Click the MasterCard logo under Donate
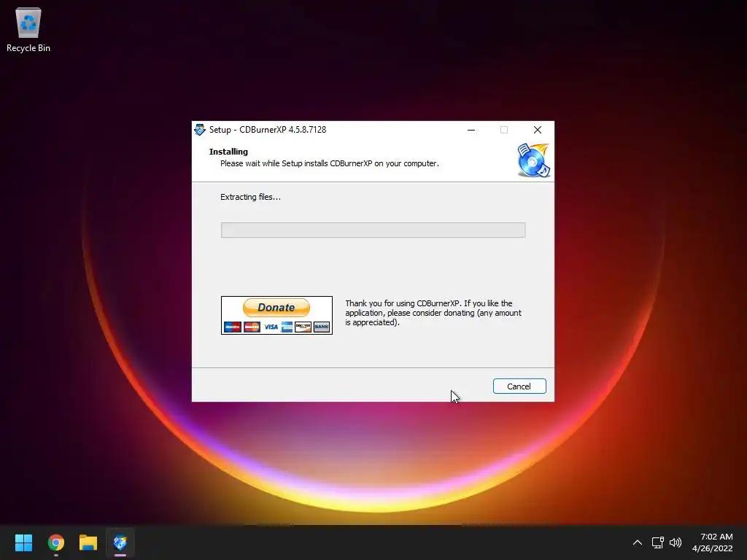Image resolution: width=747 pixels, height=560 pixels. coord(252,327)
